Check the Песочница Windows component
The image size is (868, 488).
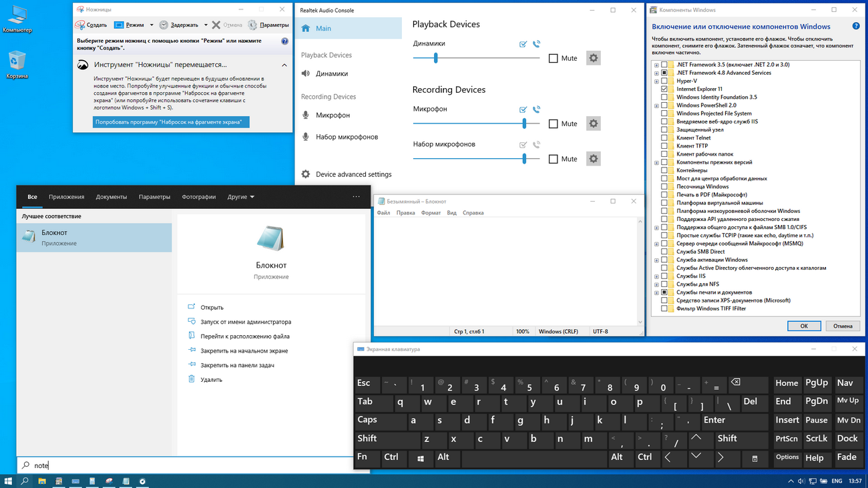tap(664, 186)
